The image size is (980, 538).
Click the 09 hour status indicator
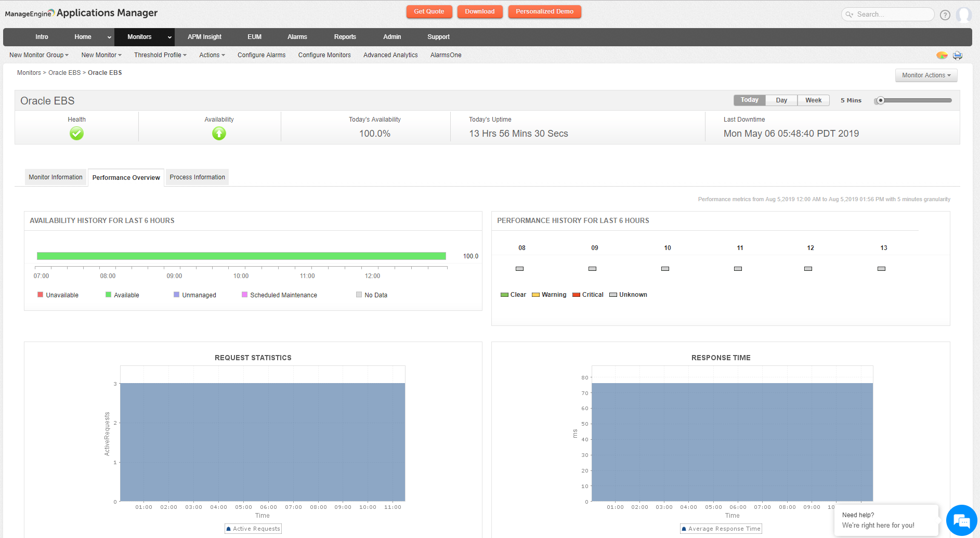[592, 269]
